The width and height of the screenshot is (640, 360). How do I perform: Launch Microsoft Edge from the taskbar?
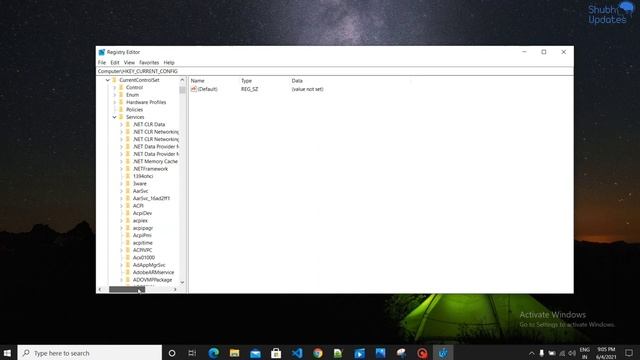coord(213,353)
